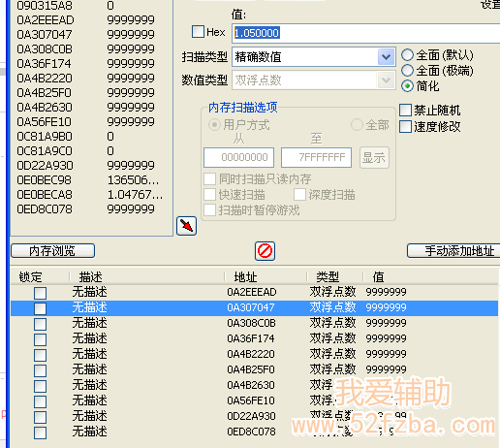Click the red no-entry clear list icon

click(265, 251)
